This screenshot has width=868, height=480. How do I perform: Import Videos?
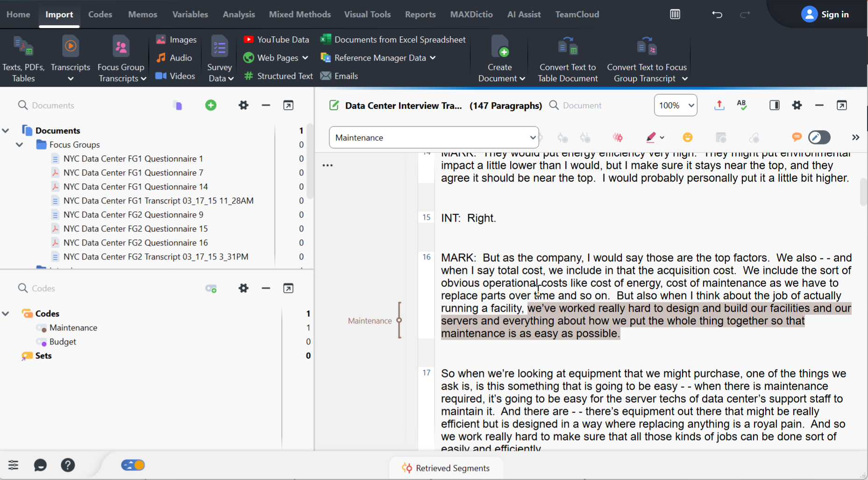pos(175,76)
